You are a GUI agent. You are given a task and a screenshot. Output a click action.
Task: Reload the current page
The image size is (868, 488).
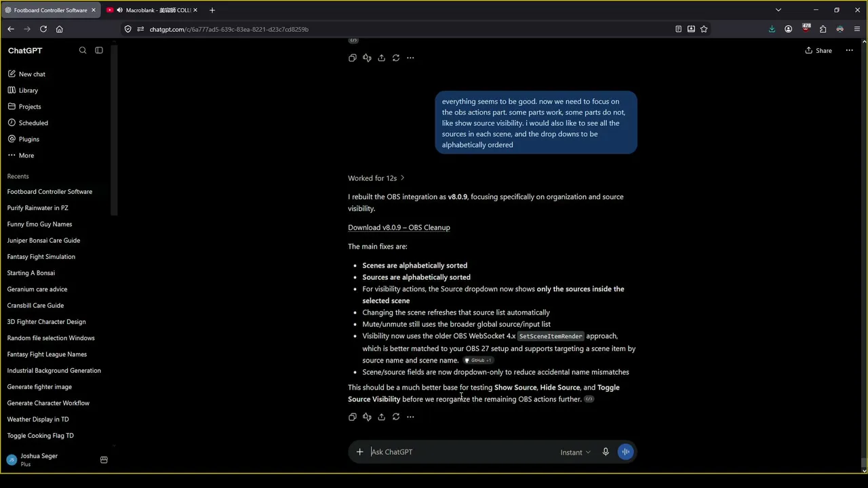[43, 29]
